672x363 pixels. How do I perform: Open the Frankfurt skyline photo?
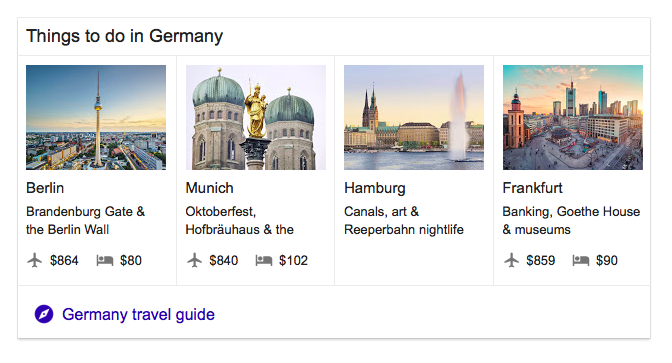coord(573,117)
